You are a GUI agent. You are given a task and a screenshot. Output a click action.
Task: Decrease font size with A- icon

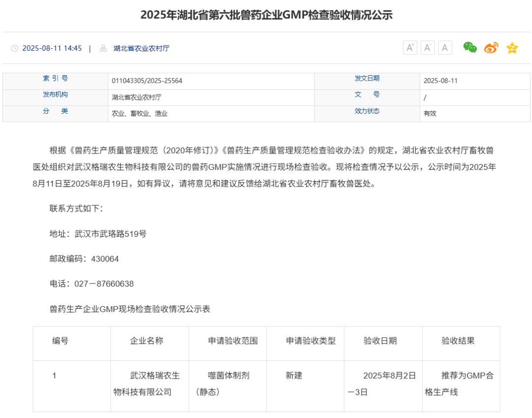point(428,48)
